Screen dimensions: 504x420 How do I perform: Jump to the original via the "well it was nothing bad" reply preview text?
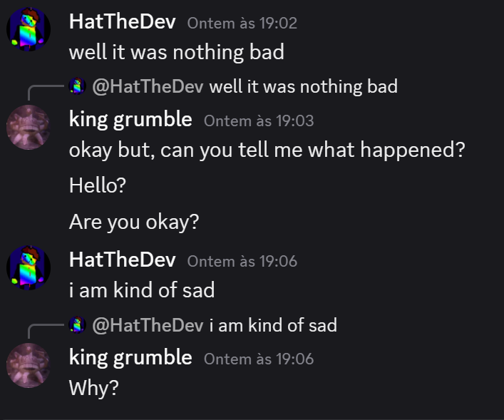(303, 87)
